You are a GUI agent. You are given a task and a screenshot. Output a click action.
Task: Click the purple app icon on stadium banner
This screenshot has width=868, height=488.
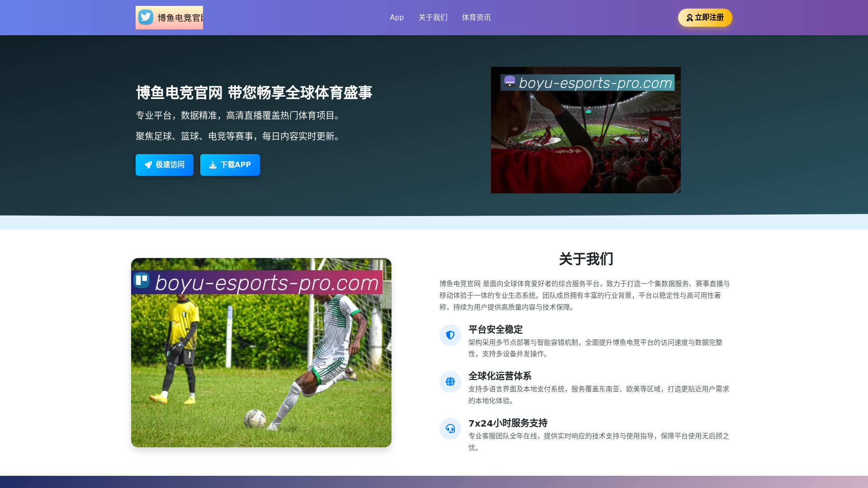510,82
